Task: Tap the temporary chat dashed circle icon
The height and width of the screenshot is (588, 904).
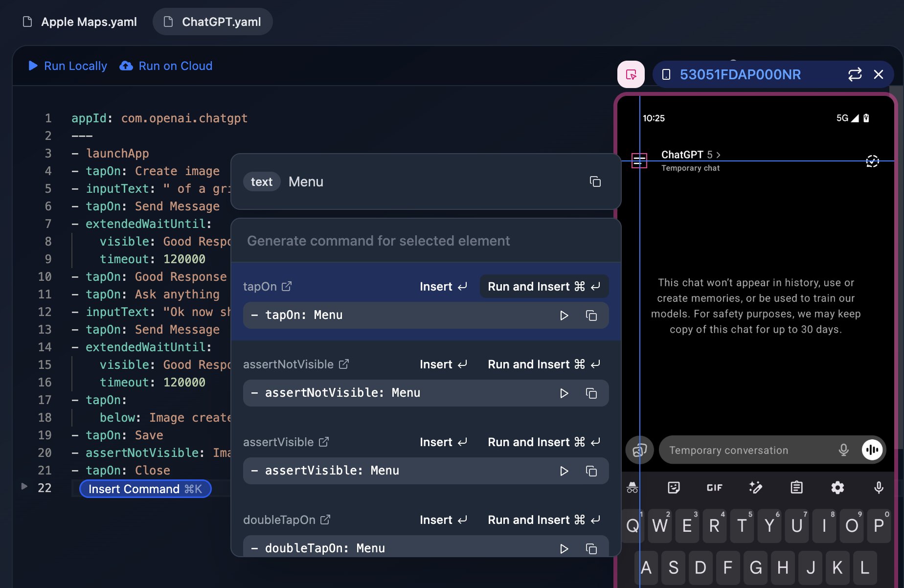Action: pyautogui.click(x=872, y=161)
